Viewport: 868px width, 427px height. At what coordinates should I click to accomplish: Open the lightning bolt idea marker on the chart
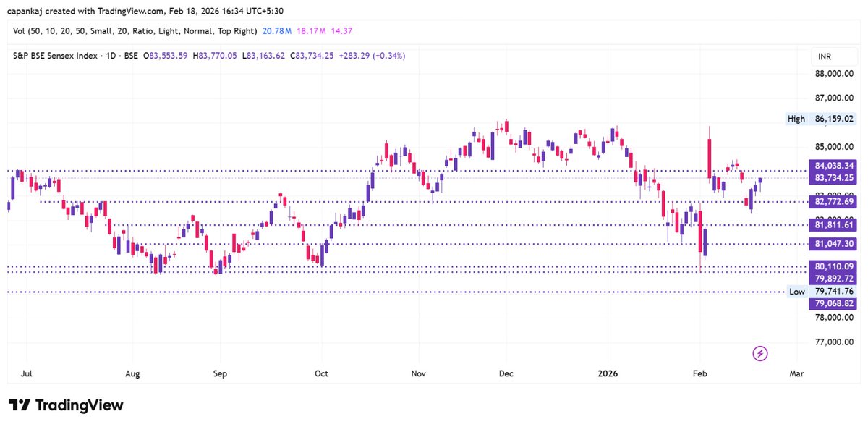(760, 354)
